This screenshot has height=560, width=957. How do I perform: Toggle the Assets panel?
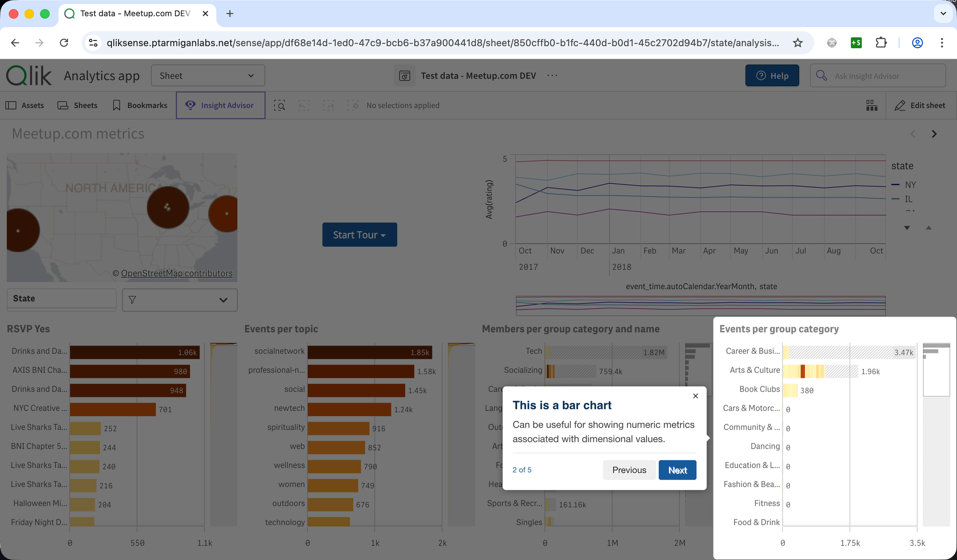(25, 106)
